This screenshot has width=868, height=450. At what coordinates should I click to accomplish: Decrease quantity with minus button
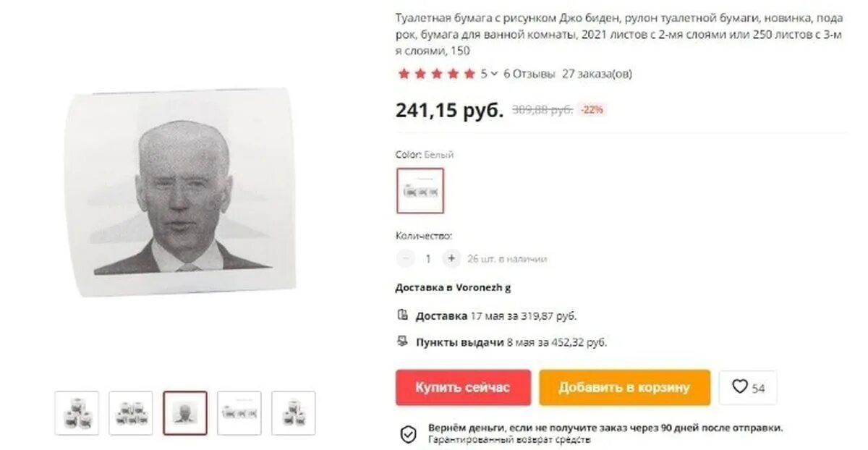pos(405,258)
